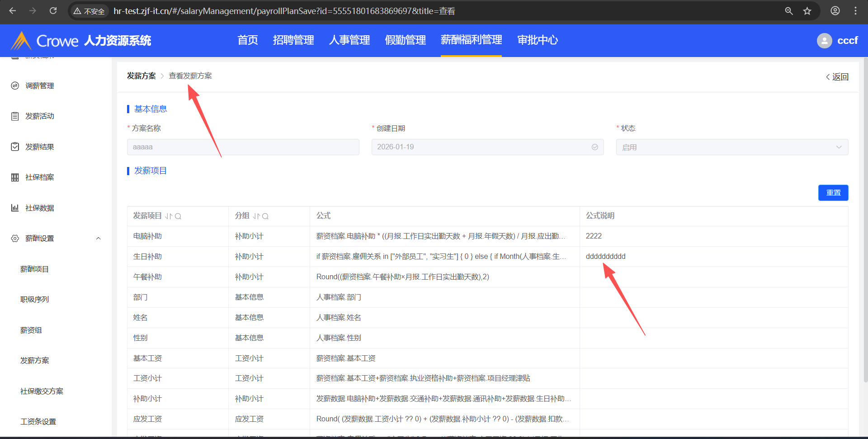Click the sort icon in 分组 column header

click(256, 216)
